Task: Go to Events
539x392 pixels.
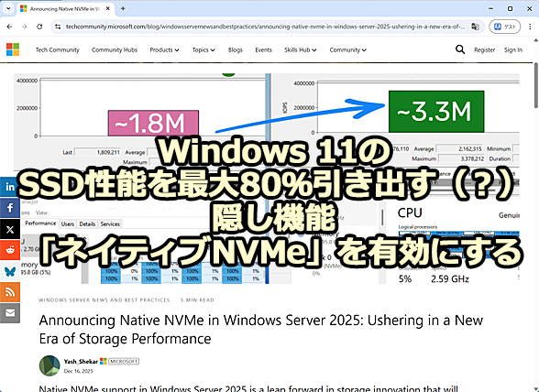Action: tap(263, 49)
